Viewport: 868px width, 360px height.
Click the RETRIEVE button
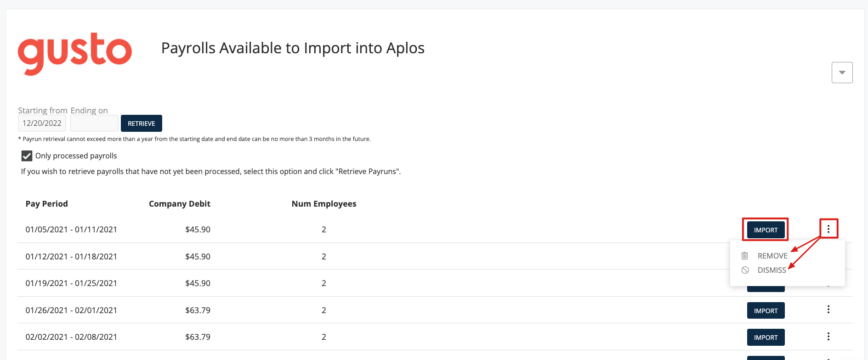[142, 123]
